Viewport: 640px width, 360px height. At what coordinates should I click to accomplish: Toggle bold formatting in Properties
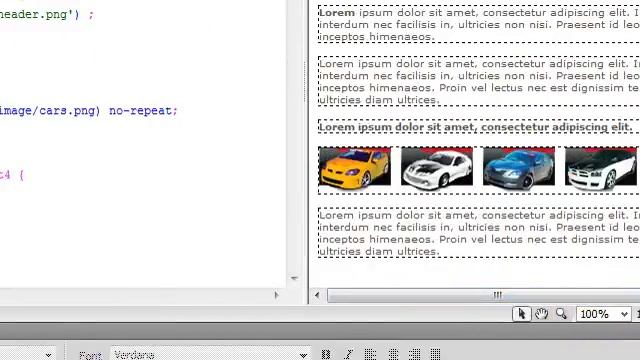[x=326, y=354]
